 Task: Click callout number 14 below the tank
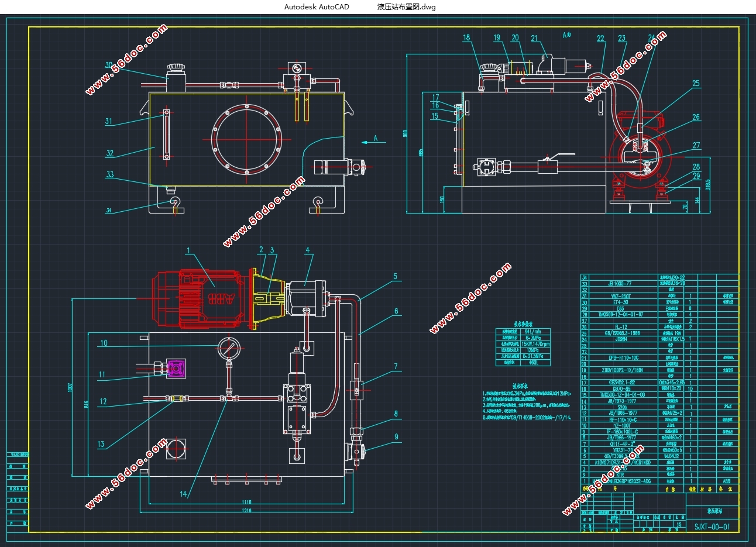(x=183, y=494)
